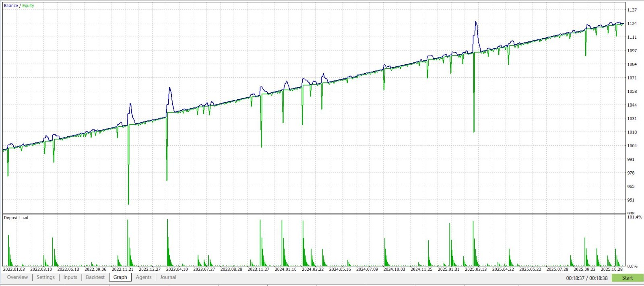The width and height of the screenshot is (644, 286).
Task: Click the 2024.03.22 date label
Action: pos(313,270)
